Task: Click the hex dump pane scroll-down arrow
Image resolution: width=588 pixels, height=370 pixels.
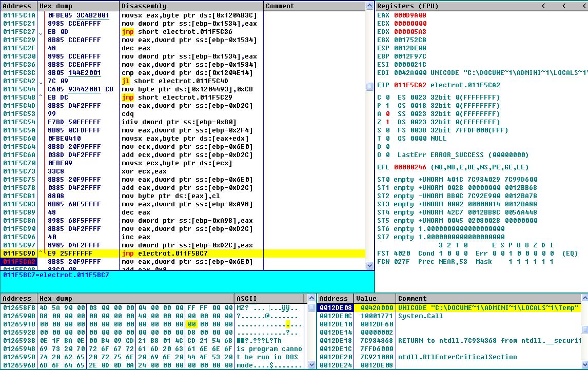Action: pos(311,365)
